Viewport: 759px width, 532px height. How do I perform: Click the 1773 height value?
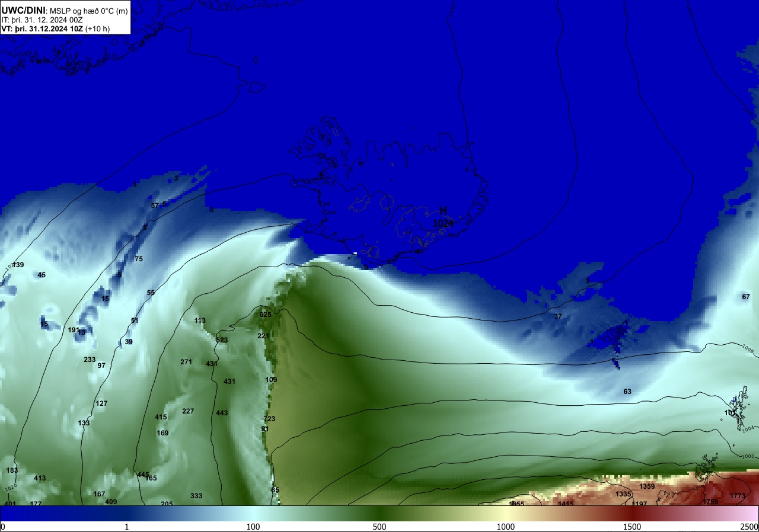[x=738, y=496]
